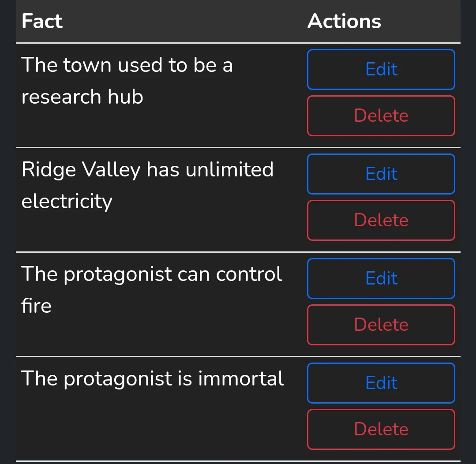The width and height of the screenshot is (476, 464).
Task: Click the Fact column header
Action: tap(42, 21)
